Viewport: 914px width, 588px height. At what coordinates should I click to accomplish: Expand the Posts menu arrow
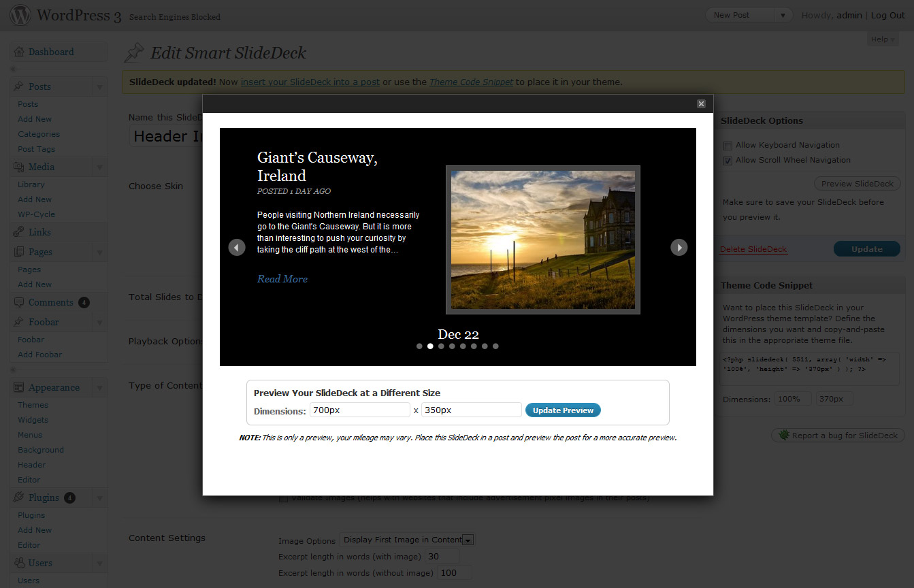pyautogui.click(x=99, y=87)
